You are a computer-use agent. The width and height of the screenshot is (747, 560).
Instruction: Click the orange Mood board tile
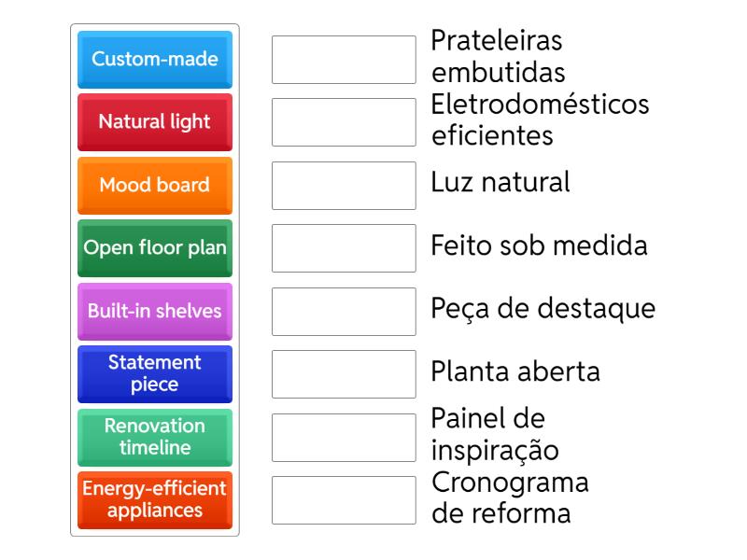(x=155, y=185)
